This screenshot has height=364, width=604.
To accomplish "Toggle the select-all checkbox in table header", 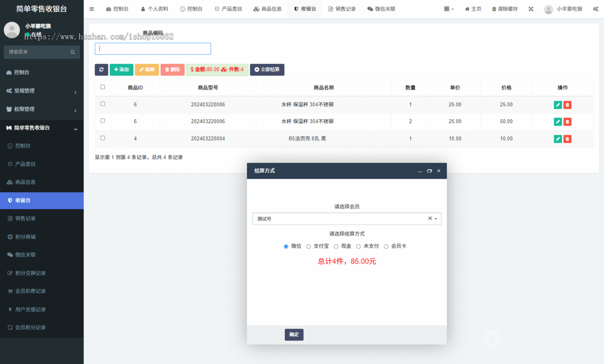I will [102, 87].
